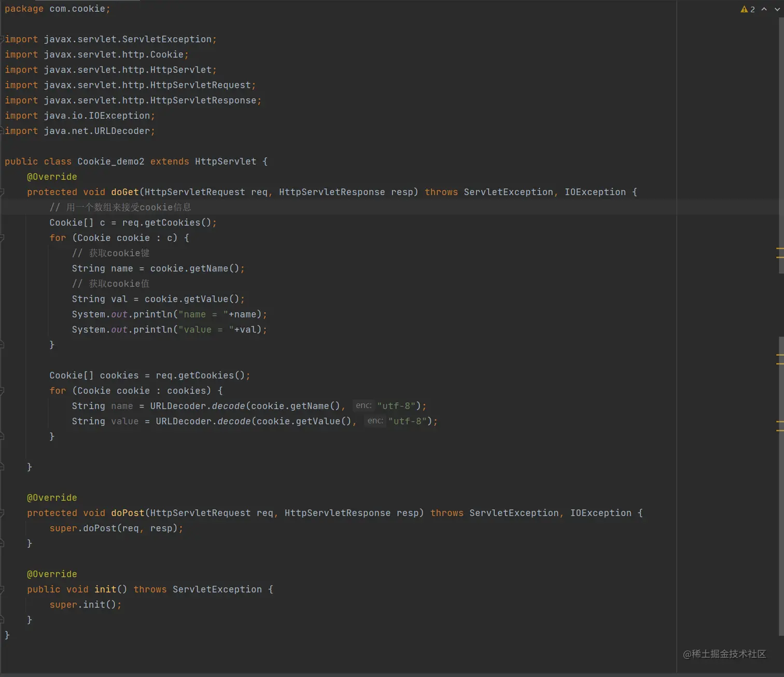Click the init method name in its declaration
This screenshot has width=784, height=677.
[105, 589]
